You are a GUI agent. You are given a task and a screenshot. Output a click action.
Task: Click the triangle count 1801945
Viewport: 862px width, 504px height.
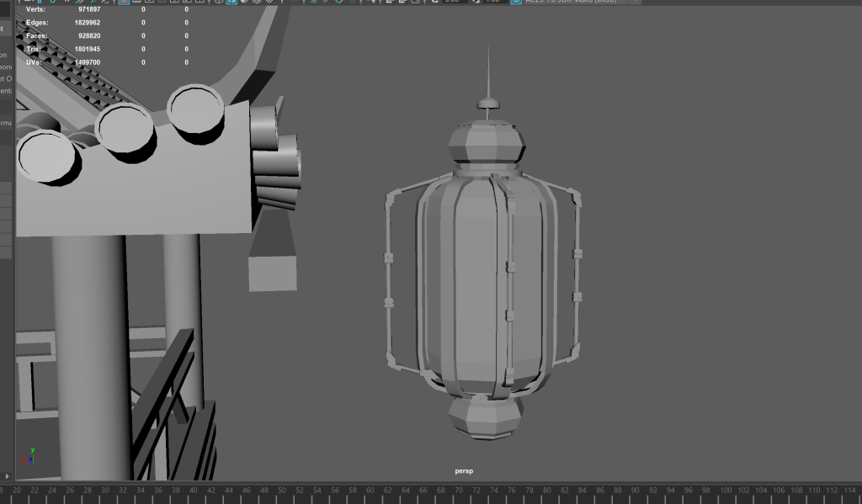88,49
